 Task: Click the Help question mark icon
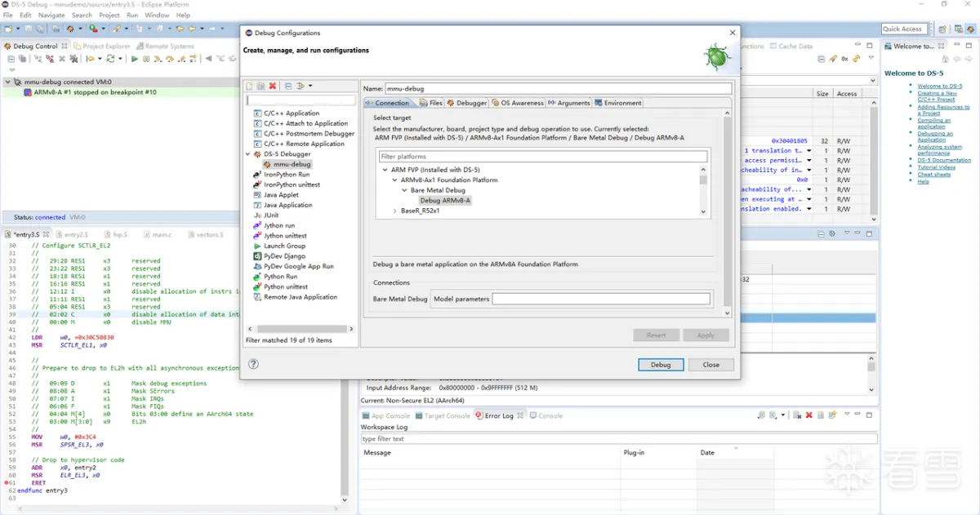click(253, 364)
